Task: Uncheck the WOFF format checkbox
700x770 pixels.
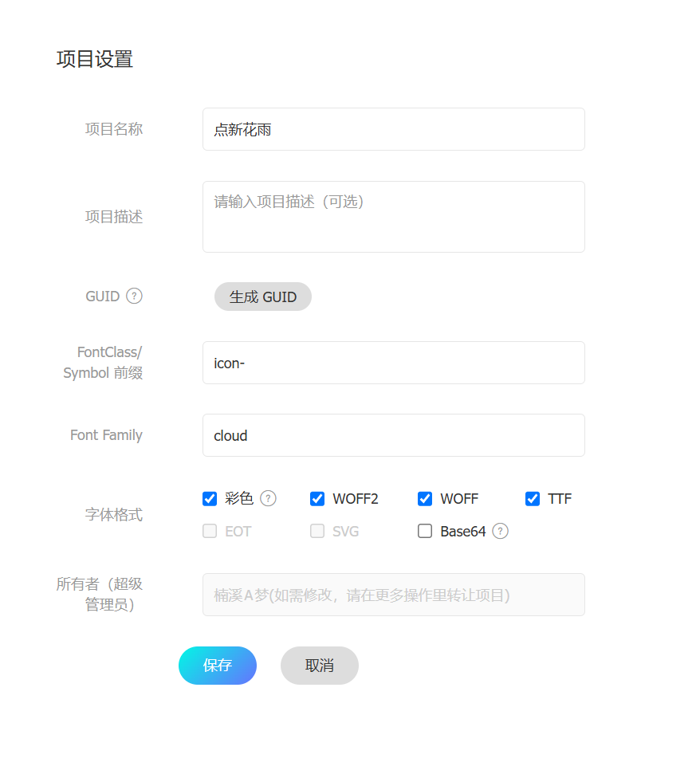Action: point(425,499)
